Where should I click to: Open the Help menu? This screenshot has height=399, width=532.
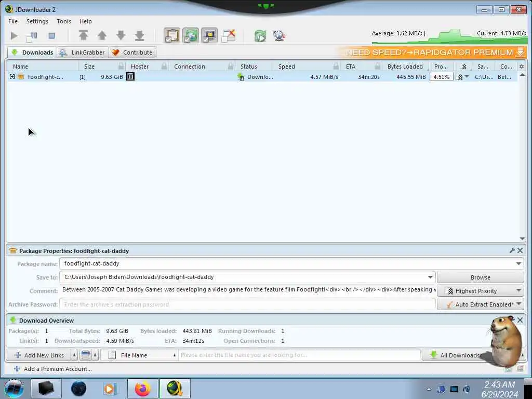click(x=86, y=21)
